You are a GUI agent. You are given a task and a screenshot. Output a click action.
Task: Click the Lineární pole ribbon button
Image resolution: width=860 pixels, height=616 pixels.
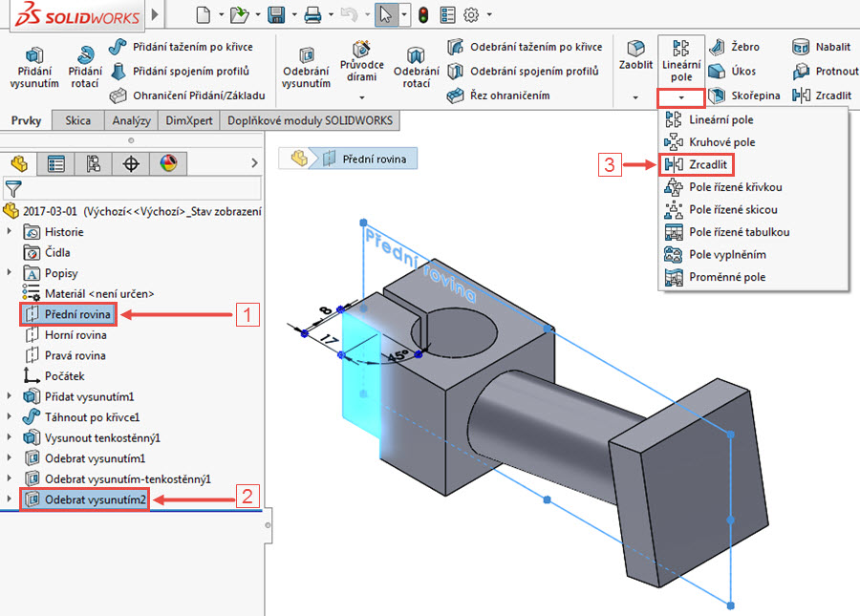click(681, 61)
